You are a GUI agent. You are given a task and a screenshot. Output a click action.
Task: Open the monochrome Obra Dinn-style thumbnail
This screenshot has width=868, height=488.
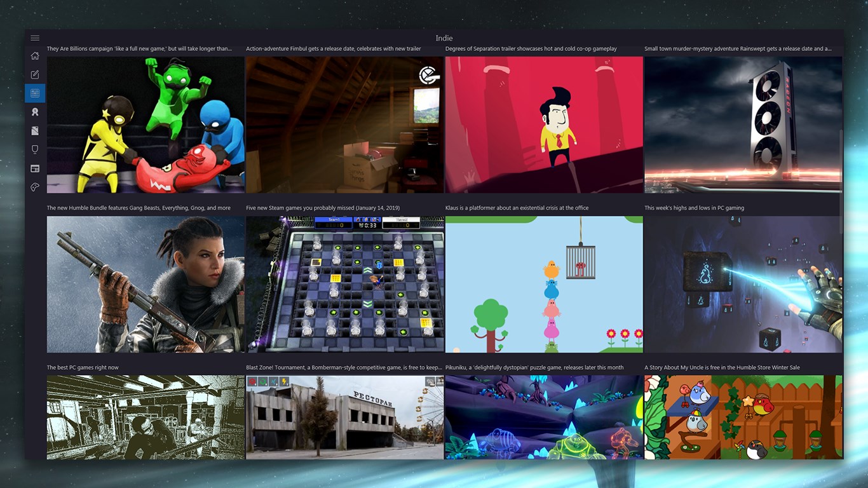pos(146,417)
